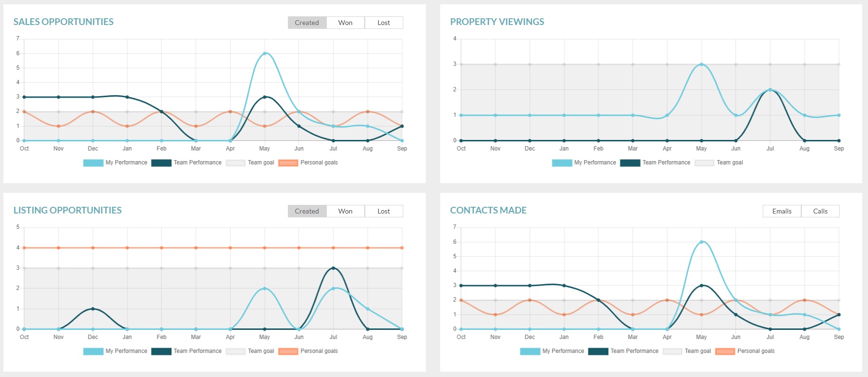
Task: Select Lost tab in Listing Opportunities
Action: (x=384, y=211)
